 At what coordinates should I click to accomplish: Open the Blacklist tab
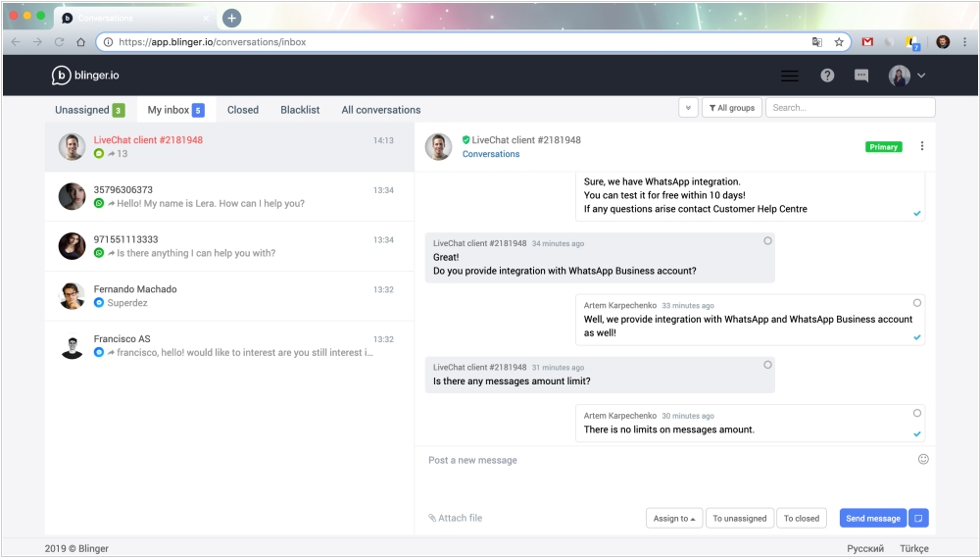point(300,110)
